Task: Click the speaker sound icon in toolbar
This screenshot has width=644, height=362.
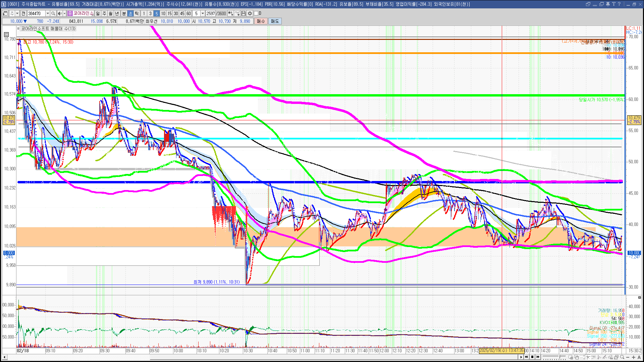Action: [60, 13]
